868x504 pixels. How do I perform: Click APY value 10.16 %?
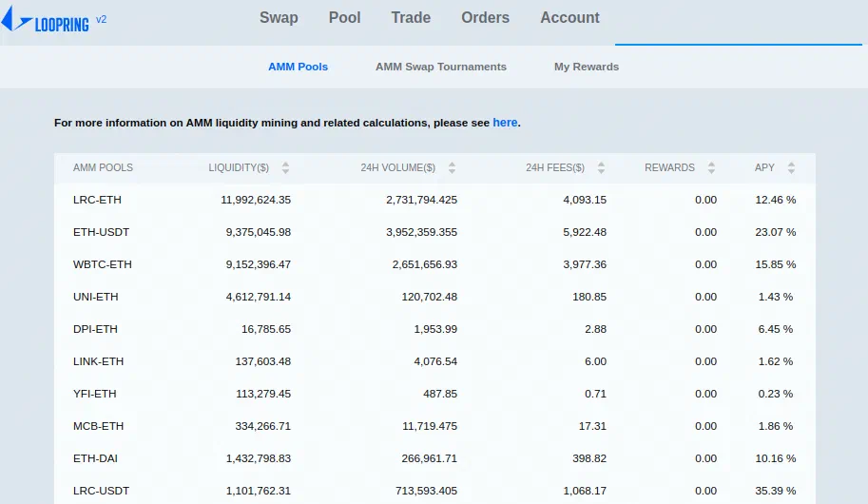(x=776, y=458)
